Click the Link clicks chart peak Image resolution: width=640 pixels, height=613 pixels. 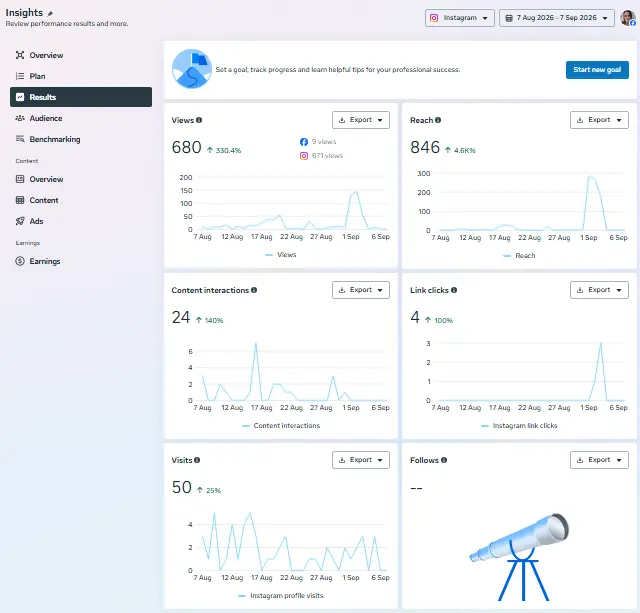click(601, 344)
